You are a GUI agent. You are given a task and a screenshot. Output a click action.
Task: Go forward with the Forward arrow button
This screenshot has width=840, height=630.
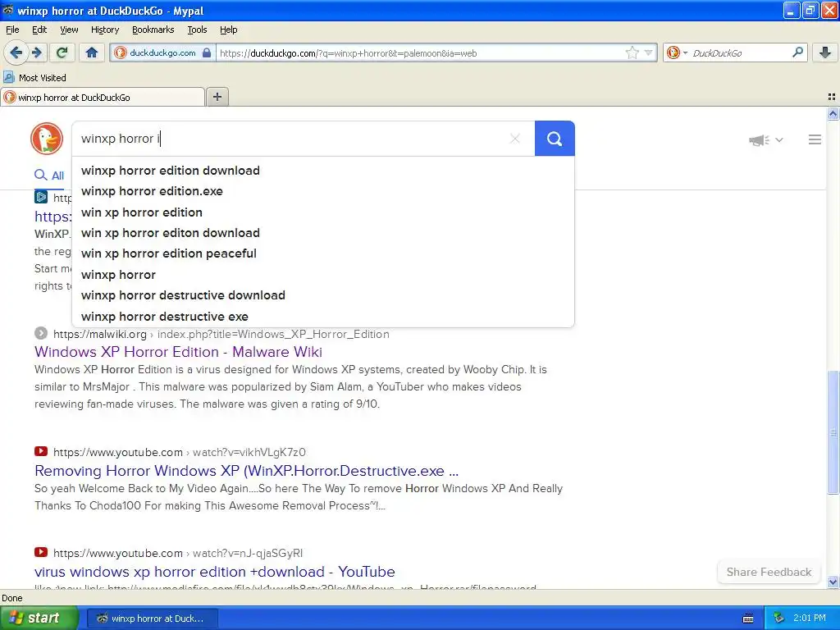[37, 52]
